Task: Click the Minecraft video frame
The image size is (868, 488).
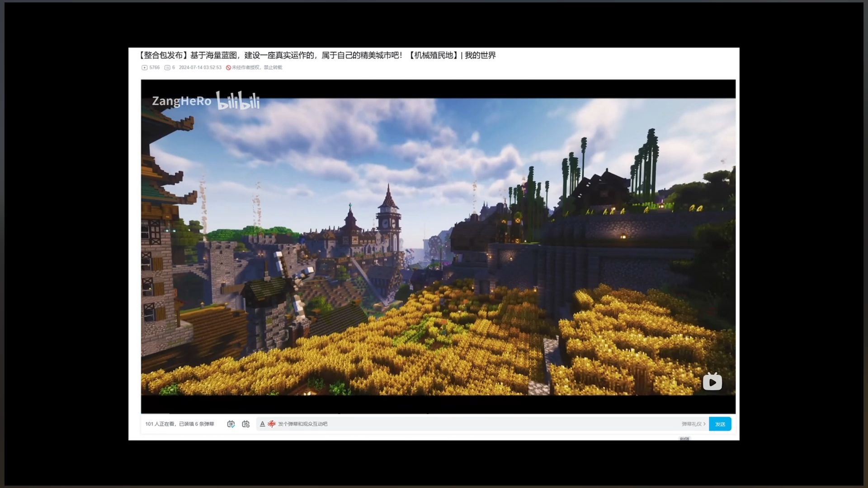Action: click(438, 246)
